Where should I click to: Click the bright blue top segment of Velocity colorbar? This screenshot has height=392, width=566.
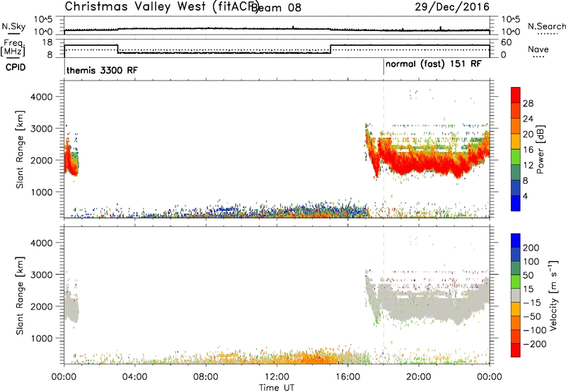click(516, 241)
